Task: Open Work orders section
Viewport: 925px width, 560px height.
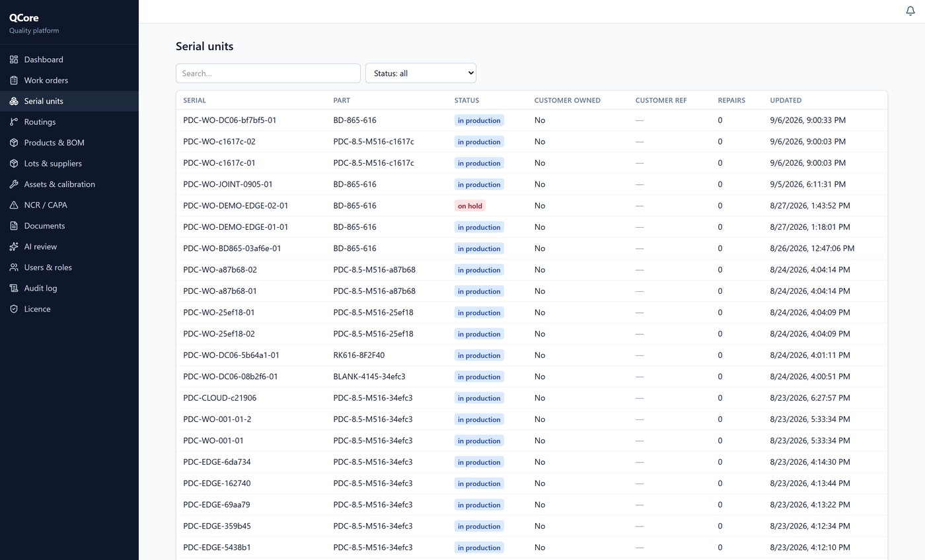Action: pos(69,81)
